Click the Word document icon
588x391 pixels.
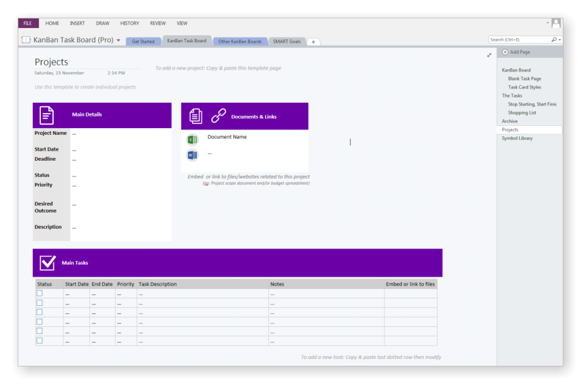click(x=192, y=155)
